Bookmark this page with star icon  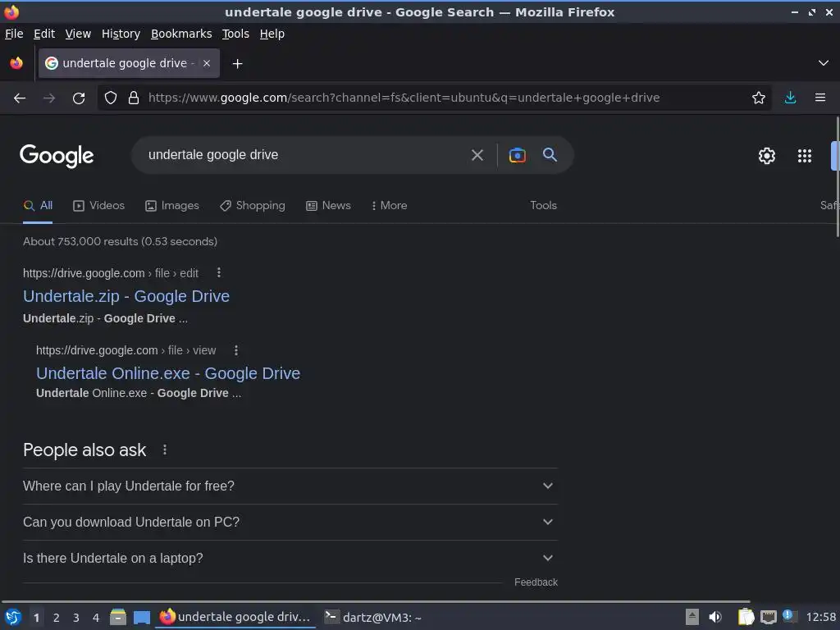click(x=759, y=98)
